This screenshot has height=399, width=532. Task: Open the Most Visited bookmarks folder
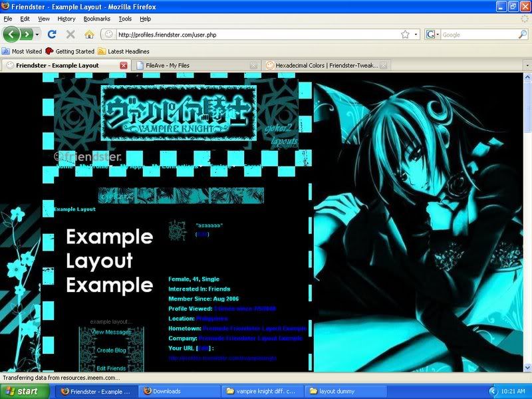pyautogui.click(x=22, y=51)
